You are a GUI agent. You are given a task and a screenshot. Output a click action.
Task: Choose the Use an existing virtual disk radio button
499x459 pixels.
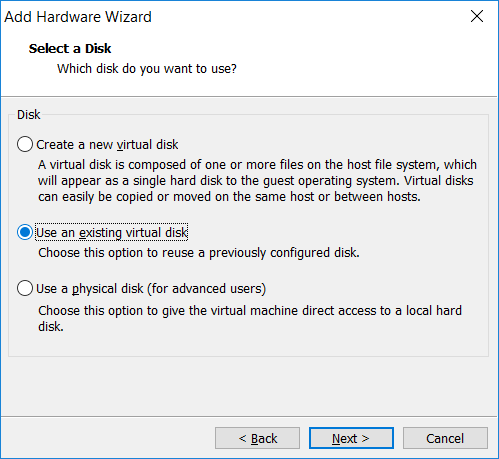click(25, 232)
